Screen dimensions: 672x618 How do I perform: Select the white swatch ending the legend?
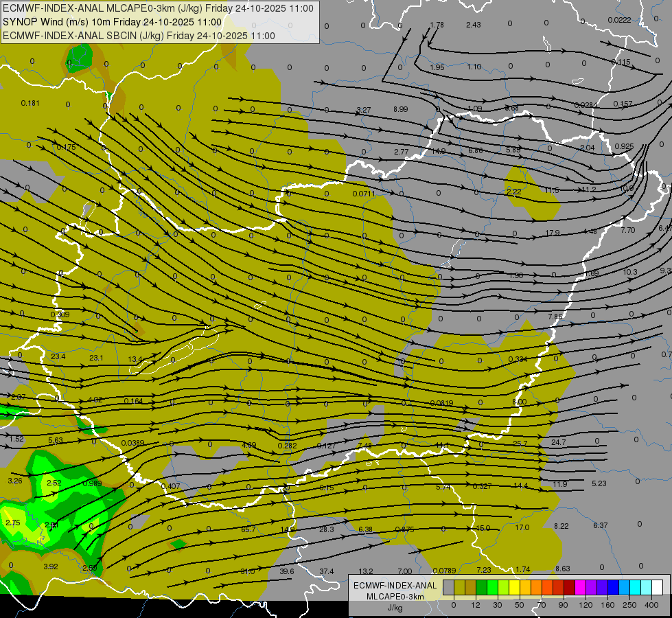658,587
